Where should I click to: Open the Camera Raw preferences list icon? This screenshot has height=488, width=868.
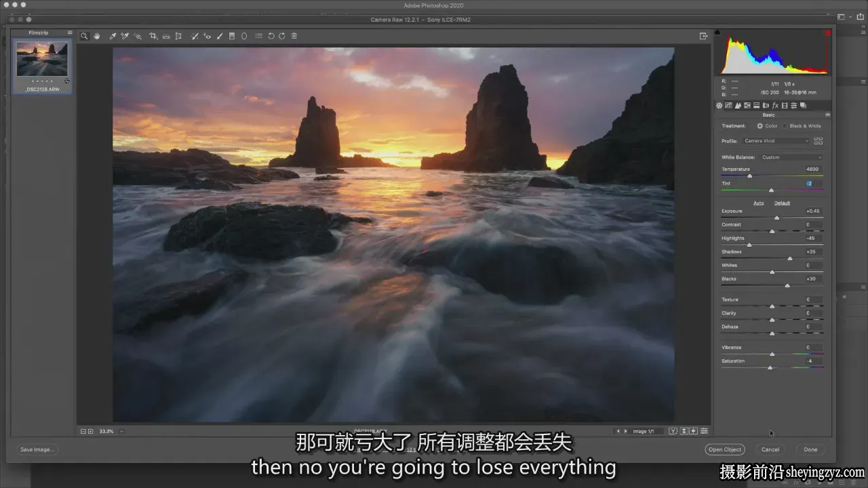[x=258, y=36]
